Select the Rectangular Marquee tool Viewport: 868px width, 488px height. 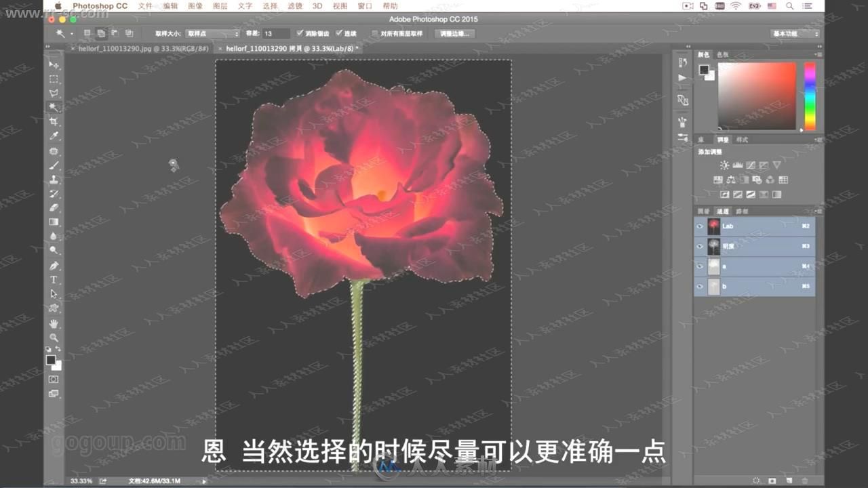(54, 79)
